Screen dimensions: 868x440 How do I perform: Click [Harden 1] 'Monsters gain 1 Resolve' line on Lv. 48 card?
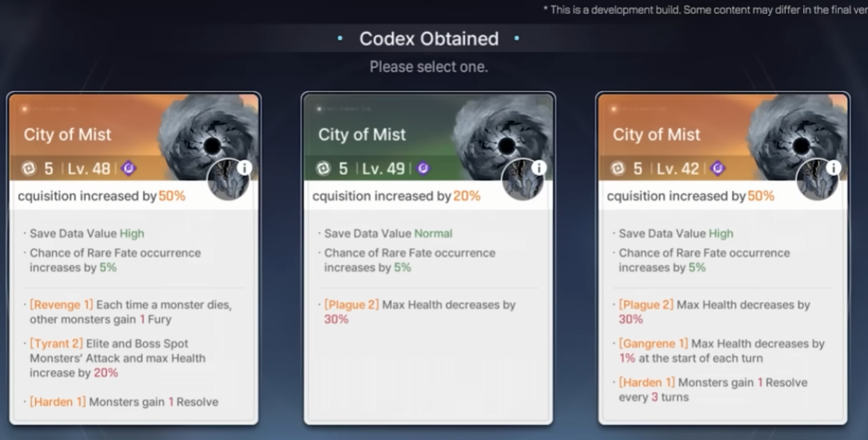[x=124, y=402]
